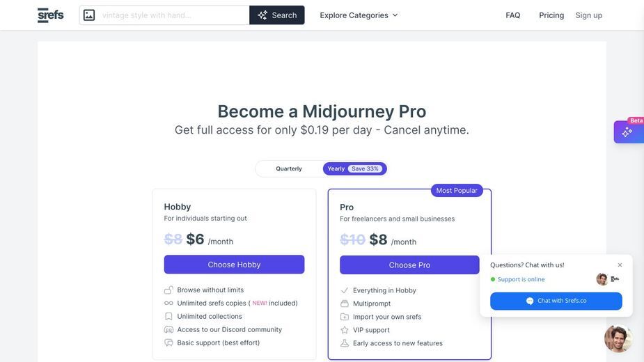Click the Choose Hobby button
Screen dimensions: 644x362
(234, 265)
